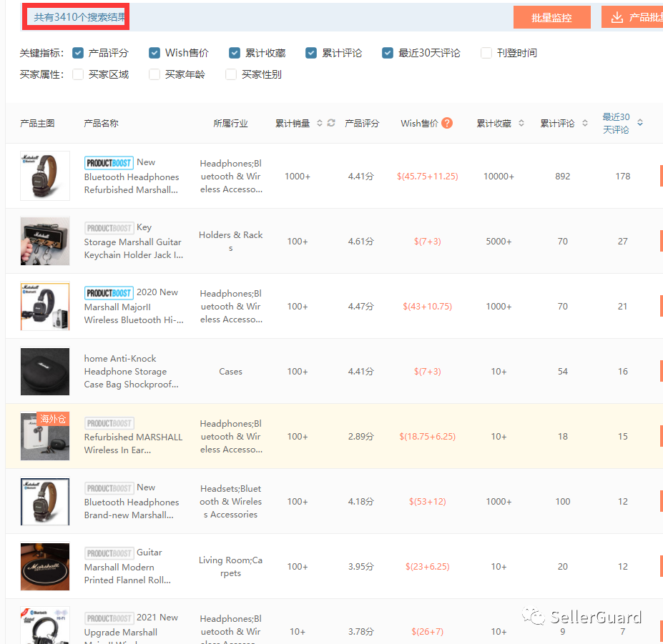Viewport: 663px width, 644px height.
Task: Enable the 买家性别 checkbox
Action: tap(231, 74)
